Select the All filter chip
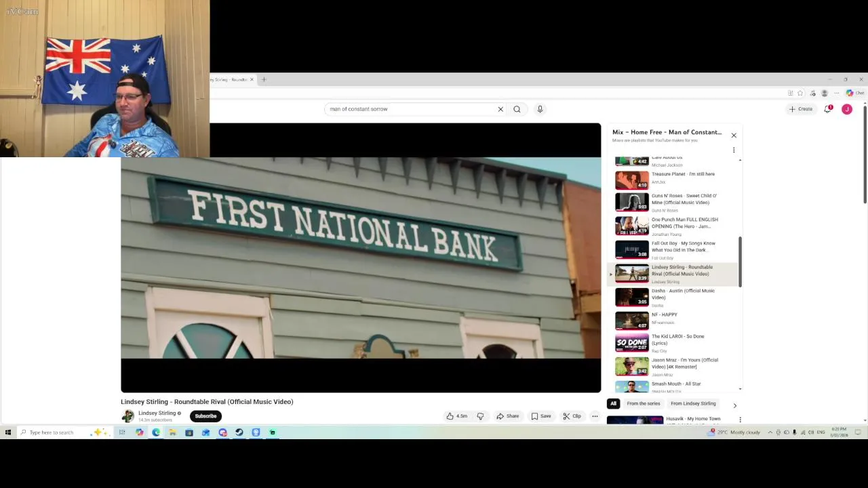 [613, 404]
